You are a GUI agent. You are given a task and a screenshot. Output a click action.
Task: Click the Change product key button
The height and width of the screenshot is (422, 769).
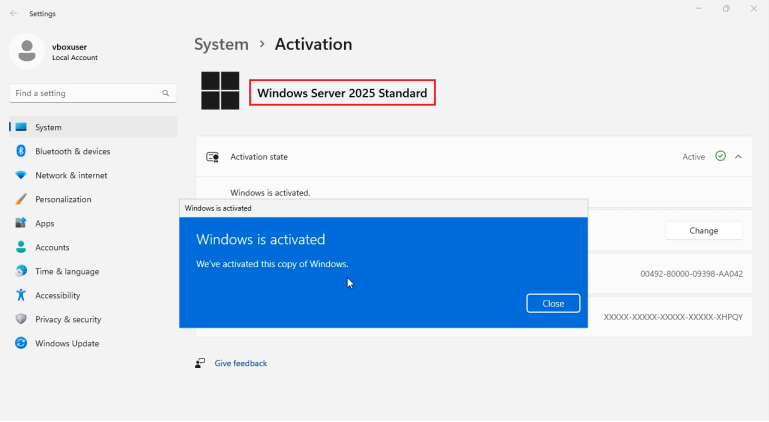pos(703,230)
